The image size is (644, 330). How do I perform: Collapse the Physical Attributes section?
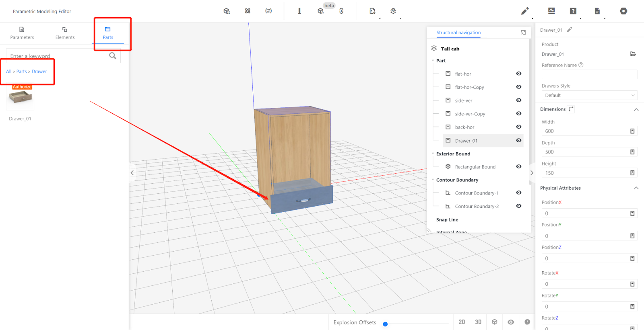636,188
